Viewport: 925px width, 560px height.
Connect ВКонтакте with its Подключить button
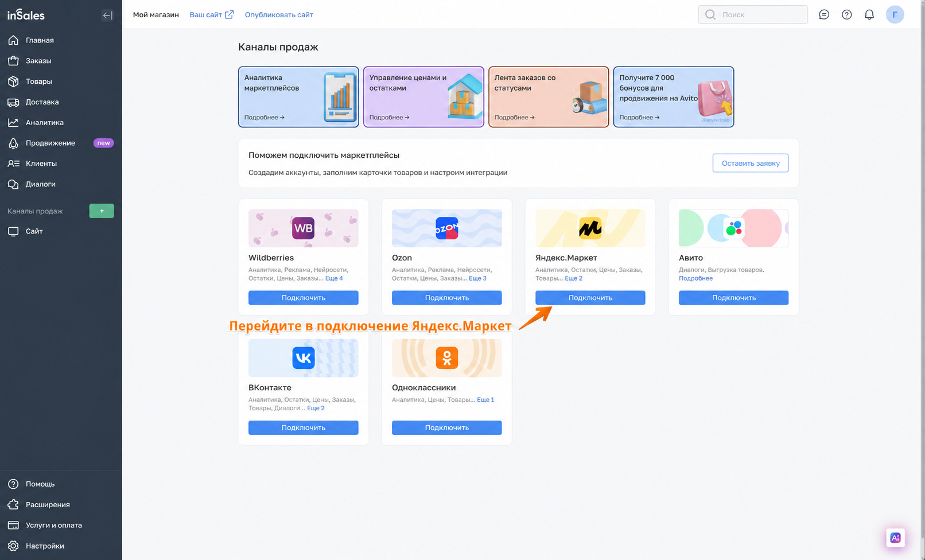[303, 427]
